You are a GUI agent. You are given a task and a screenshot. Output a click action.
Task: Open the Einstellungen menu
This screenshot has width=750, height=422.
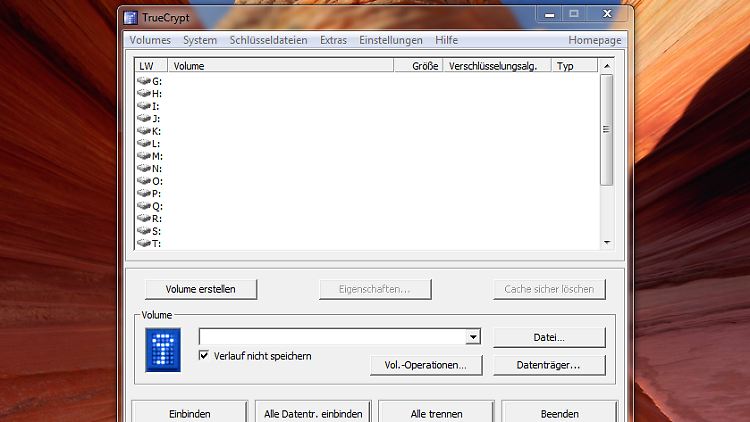391,40
